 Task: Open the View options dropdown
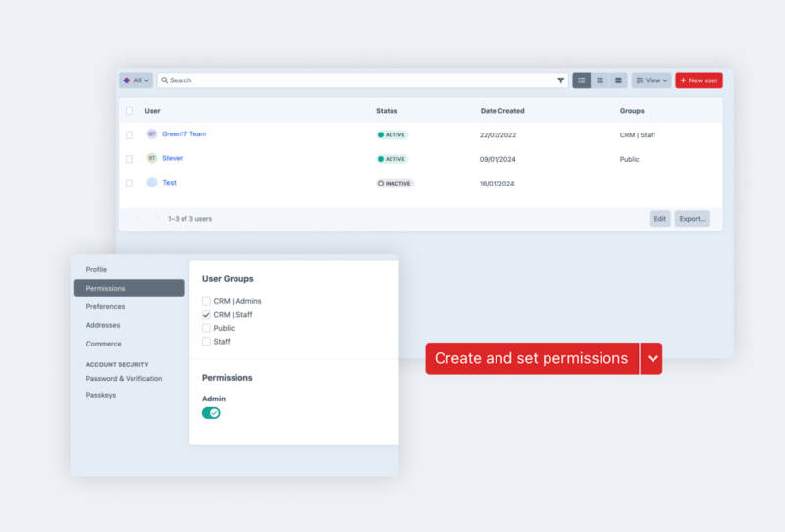pyautogui.click(x=652, y=80)
